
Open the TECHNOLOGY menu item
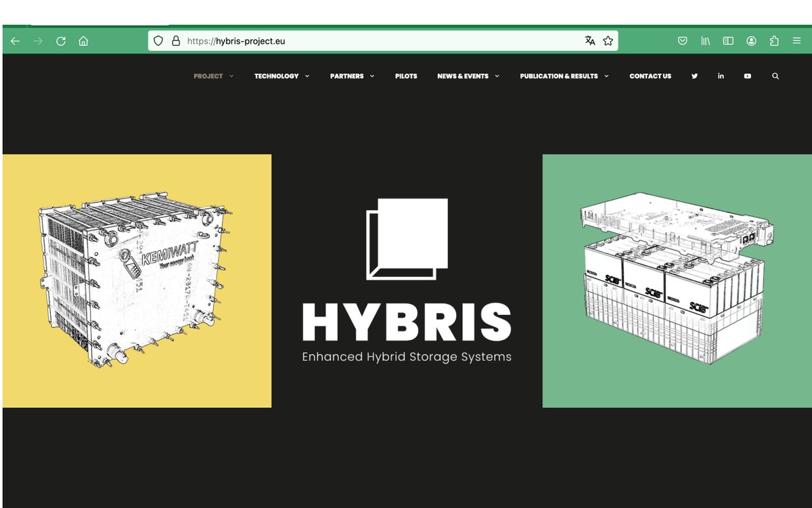pos(276,76)
